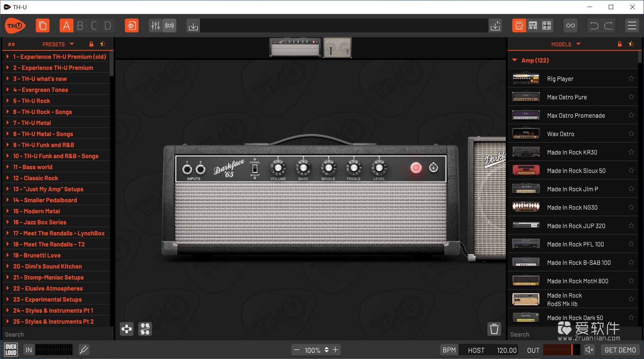Open the MODELS dropdown menu

(x=566, y=44)
